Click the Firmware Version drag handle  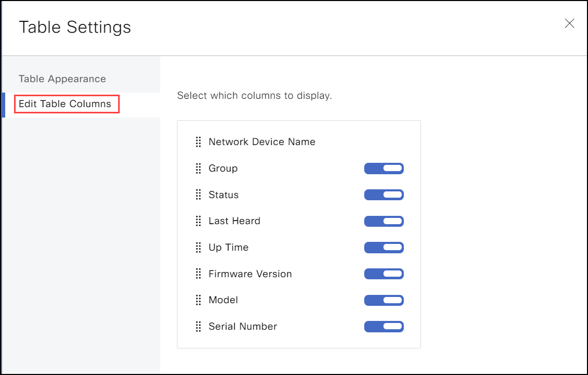tap(198, 274)
